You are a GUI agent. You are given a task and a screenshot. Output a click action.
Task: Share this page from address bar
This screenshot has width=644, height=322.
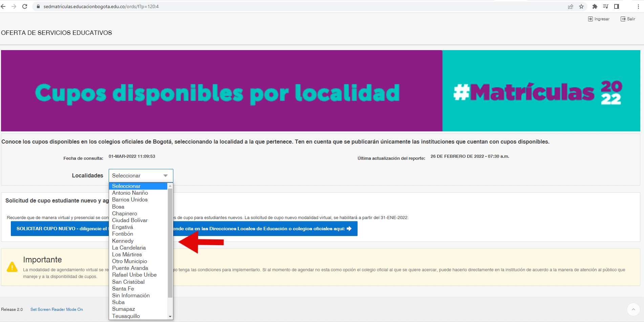(x=571, y=6)
